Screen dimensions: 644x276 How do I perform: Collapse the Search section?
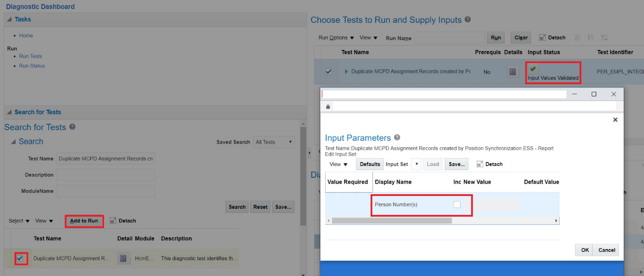(13, 142)
